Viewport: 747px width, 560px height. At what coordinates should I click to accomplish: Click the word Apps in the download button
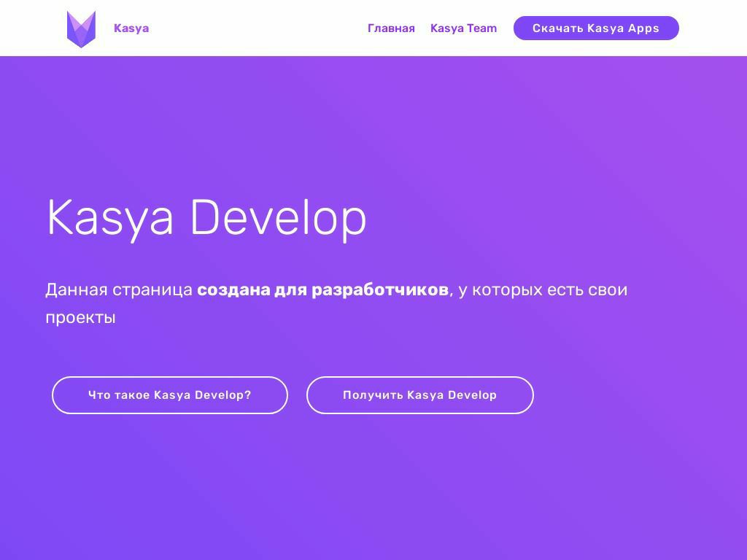[x=643, y=28]
